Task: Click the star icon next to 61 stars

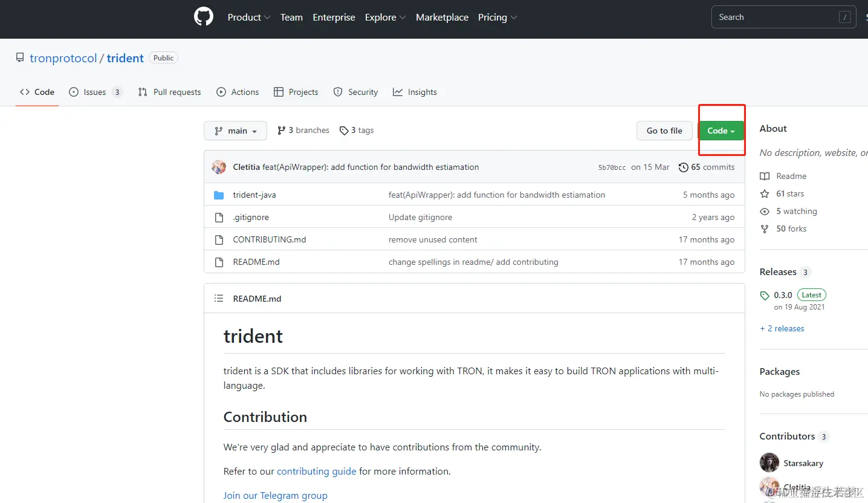Action: [x=764, y=193]
